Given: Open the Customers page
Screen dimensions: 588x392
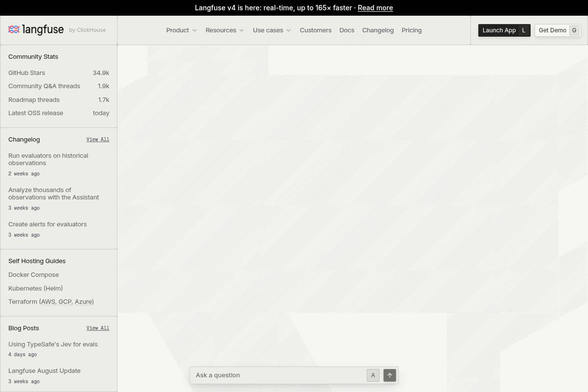Looking at the screenshot, I should (x=316, y=30).
